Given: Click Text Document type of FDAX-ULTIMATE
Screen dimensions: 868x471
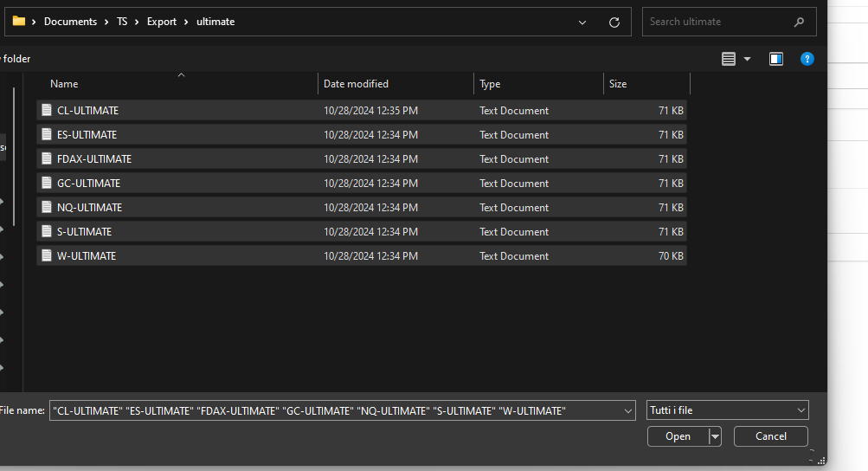Looking at the screenshot, I should pos(514,159).
